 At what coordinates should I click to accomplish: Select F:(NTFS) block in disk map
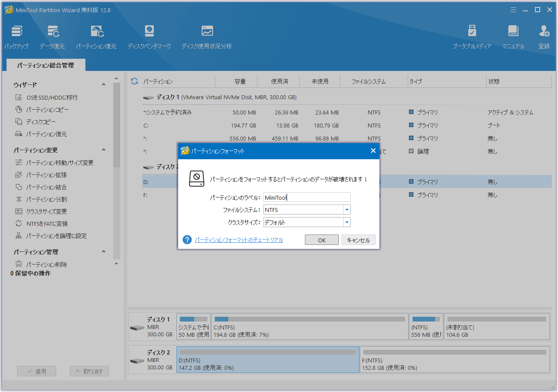(454, 360)
